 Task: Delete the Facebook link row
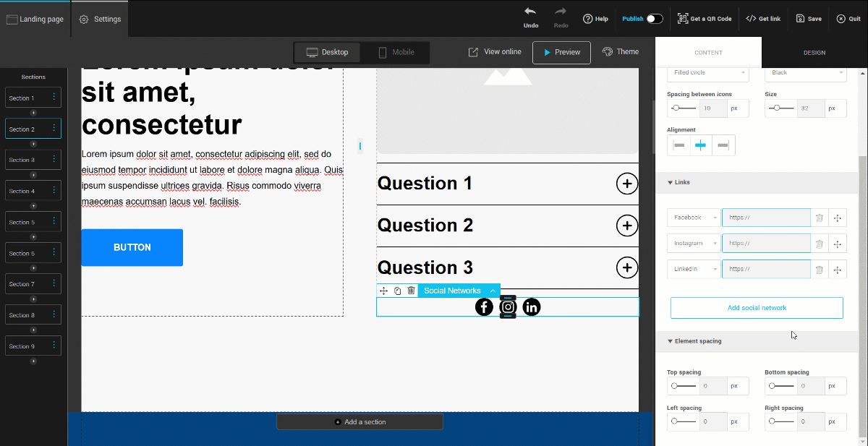(819, 218)
